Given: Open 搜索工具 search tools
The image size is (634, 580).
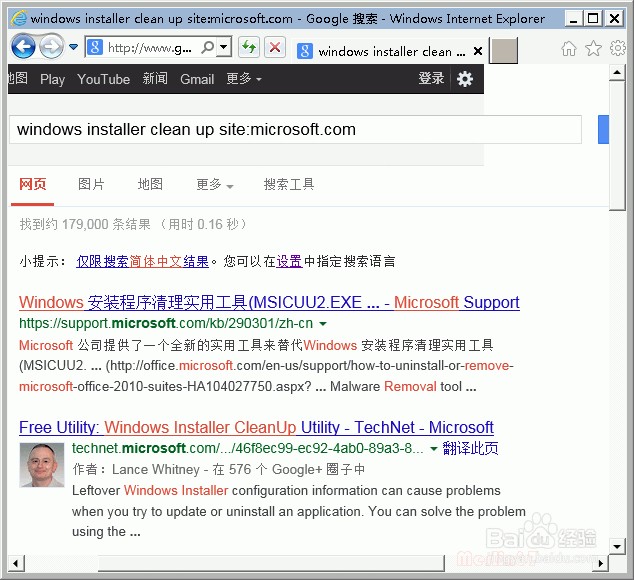Looking at the screenshot, I should pyautogui.click(x=289, y=184).
